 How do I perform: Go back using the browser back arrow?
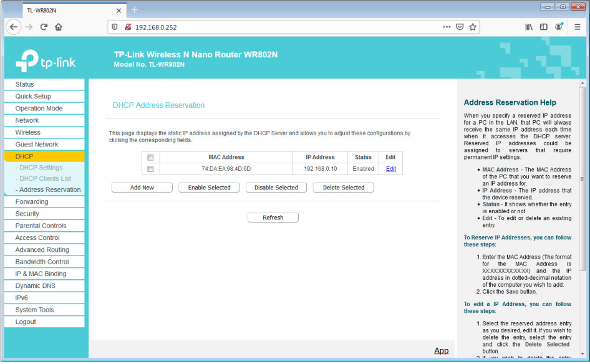pos(14,27)
